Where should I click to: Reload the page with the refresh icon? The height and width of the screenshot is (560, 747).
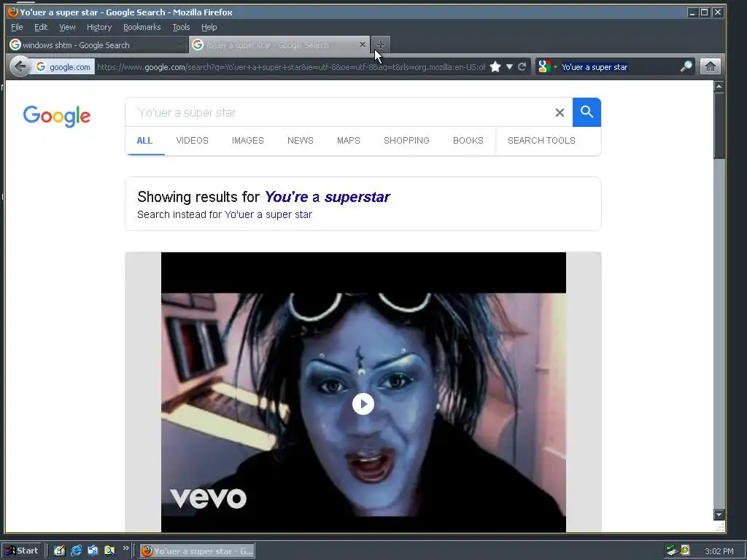522,66
